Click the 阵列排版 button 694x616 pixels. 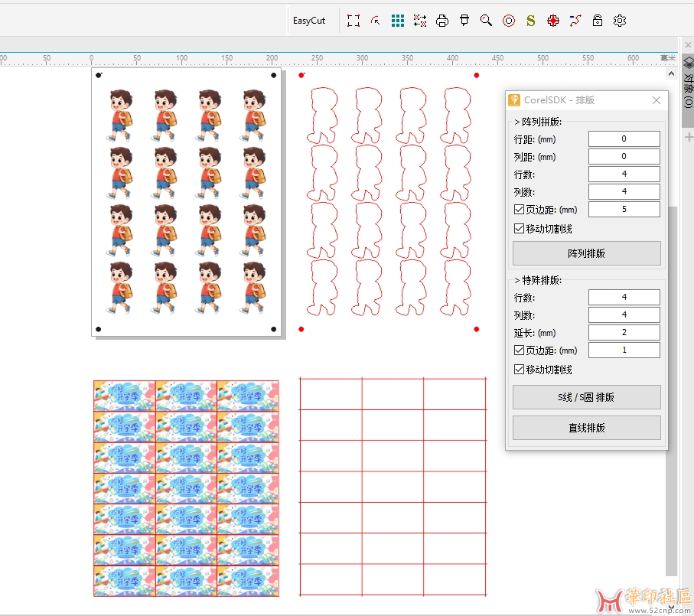pos(586,253)
